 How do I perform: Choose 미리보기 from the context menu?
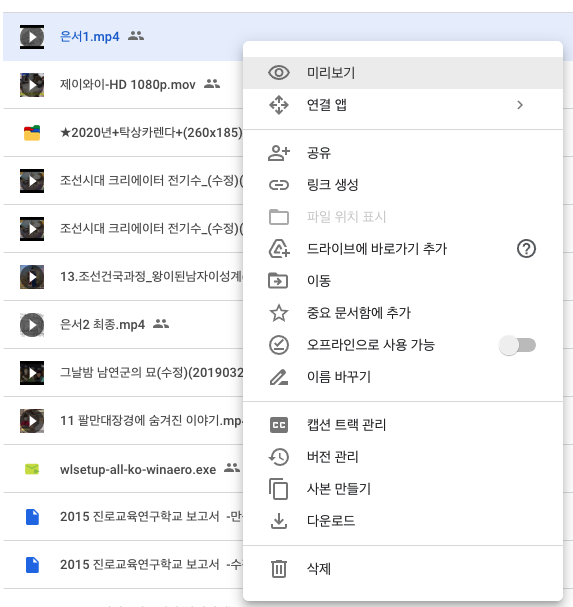403,73
